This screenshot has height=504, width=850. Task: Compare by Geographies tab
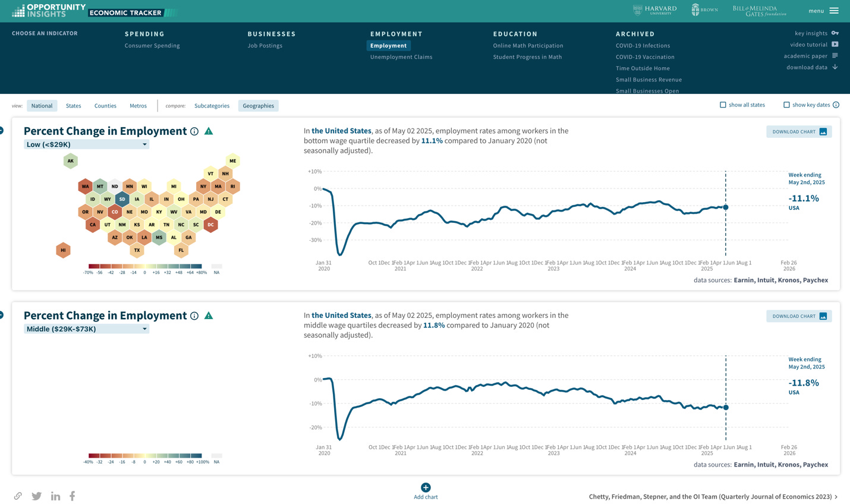[259, 106]
